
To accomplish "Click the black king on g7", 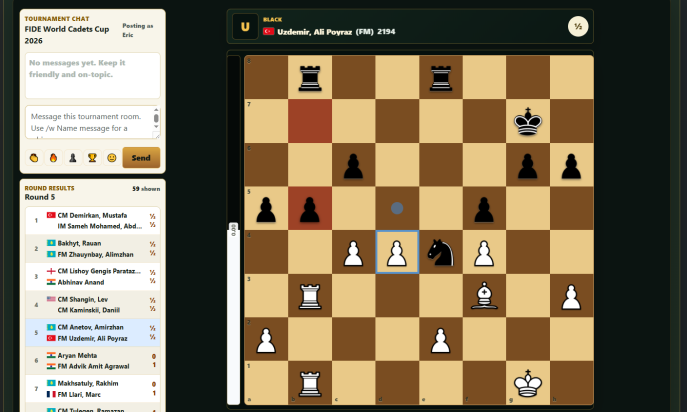I will coord(528,121).
